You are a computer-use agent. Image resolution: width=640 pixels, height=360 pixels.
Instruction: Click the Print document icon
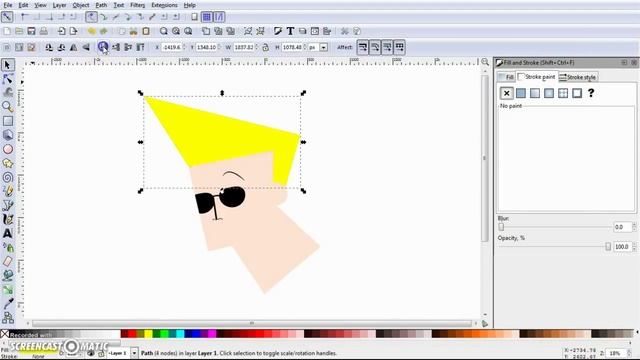[x=44, y=31]
